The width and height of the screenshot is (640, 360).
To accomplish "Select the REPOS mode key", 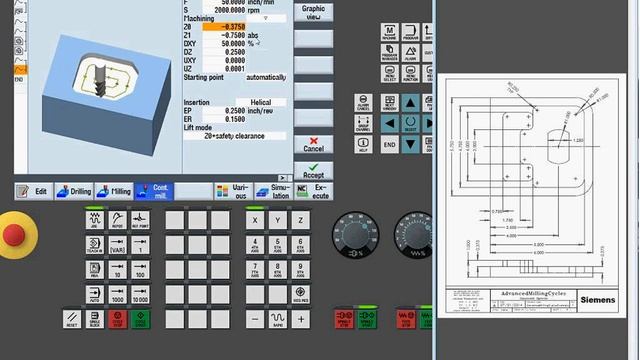I will click(x=117, y=220).
